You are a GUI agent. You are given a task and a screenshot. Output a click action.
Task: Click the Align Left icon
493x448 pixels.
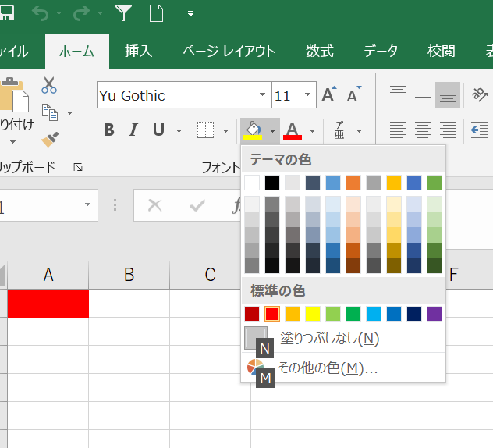click(398, 130)
